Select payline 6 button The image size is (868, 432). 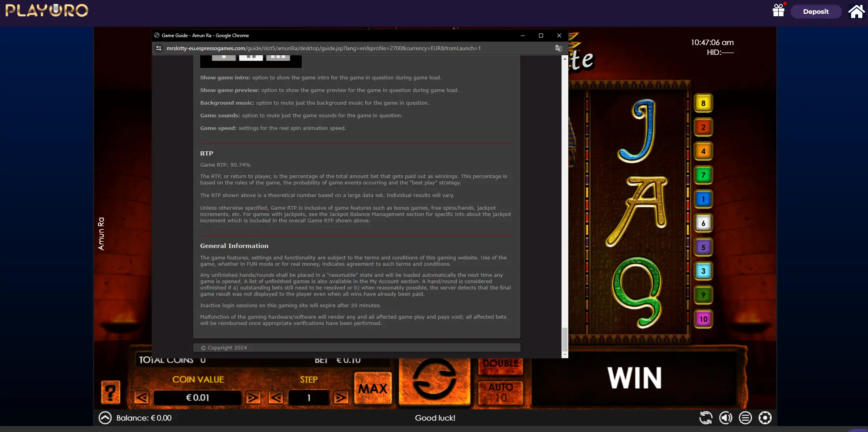tap(703, 224)
